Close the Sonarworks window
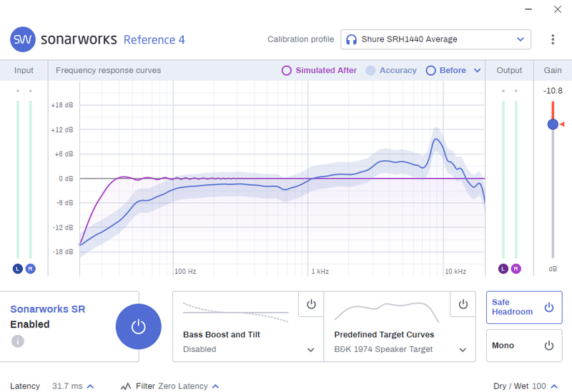 pyautogui.click(x=558, y=9)
